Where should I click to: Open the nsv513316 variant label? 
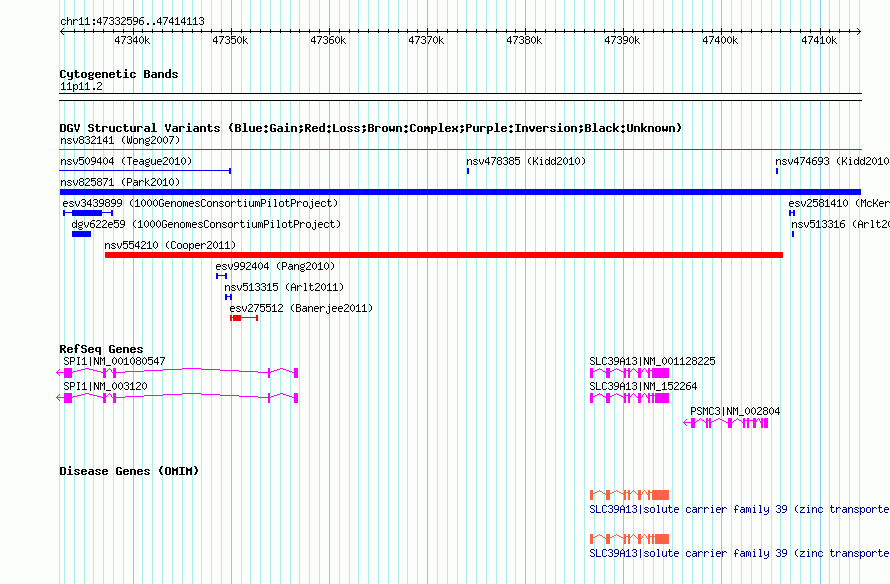841,224
